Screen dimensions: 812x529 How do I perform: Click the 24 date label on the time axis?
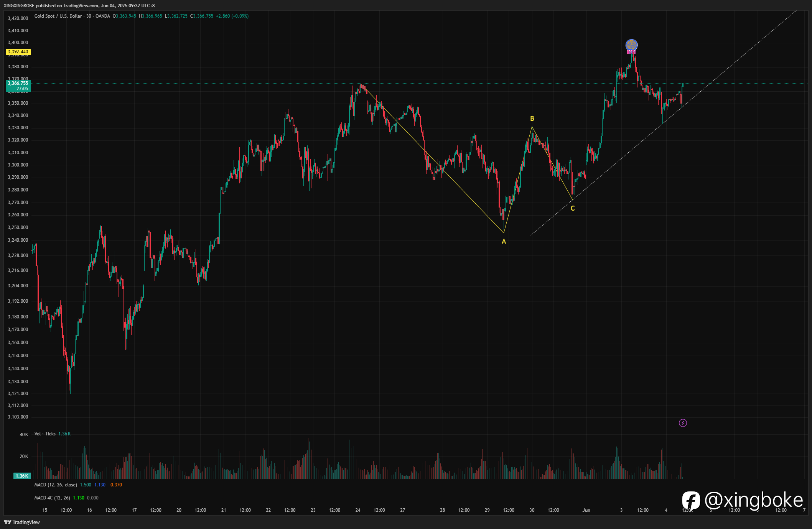click(358, 510)
